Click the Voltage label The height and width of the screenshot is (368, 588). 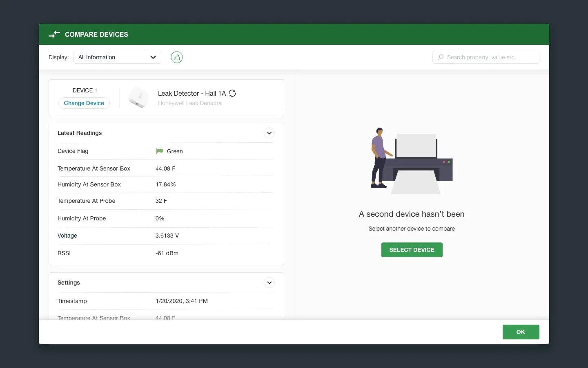click(67, 236)
